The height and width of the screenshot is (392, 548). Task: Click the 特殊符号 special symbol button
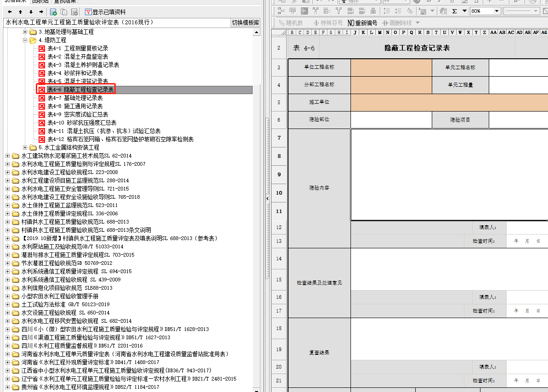coord(328,23)
